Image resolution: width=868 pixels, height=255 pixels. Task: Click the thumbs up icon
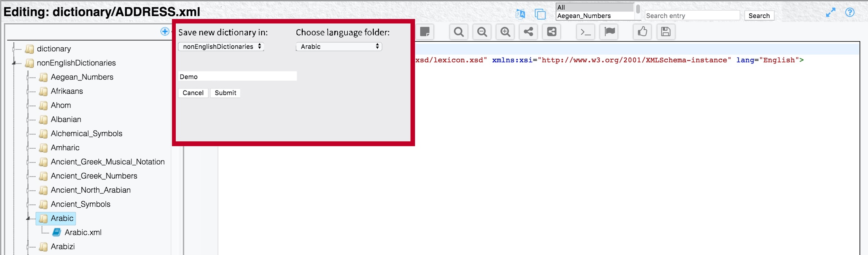[x=642, y=32]
